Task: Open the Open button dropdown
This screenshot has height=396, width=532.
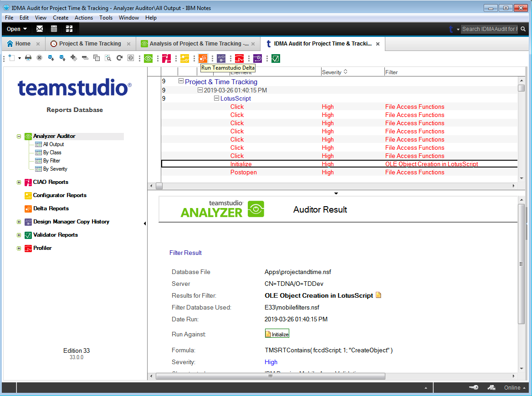Action: coord(17,29)
